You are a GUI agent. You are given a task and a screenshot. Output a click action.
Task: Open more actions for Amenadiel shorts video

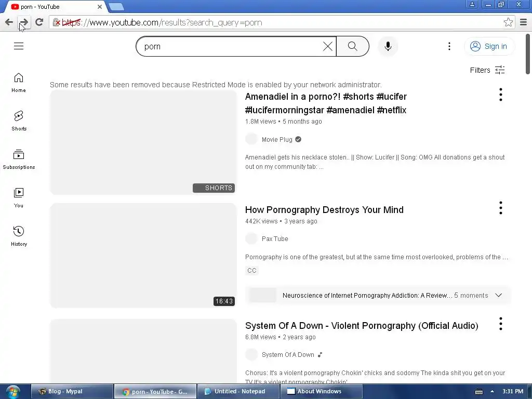pyautogui.click(x=500, y=95)
